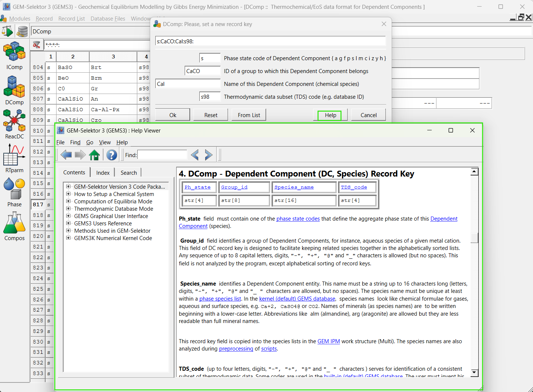Go forward in Help Viewer
Image resolution: width=533 pixels, height=392 pixels.
coord(80,155)
